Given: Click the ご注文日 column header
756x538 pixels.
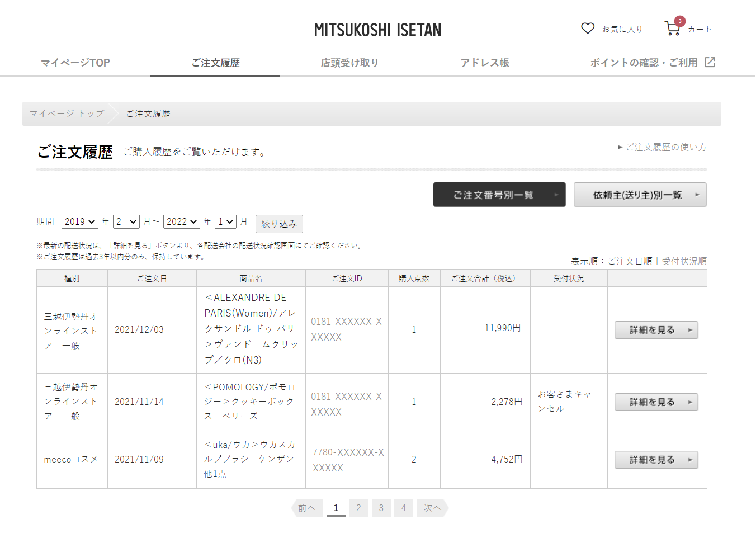Looking at the screenshot, I should 152,278.
